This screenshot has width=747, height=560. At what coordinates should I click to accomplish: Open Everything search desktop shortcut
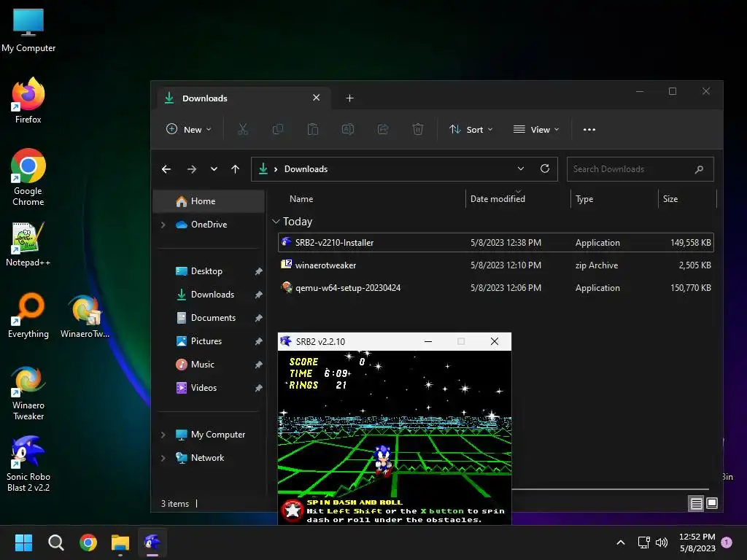click(x=28, y=315)
